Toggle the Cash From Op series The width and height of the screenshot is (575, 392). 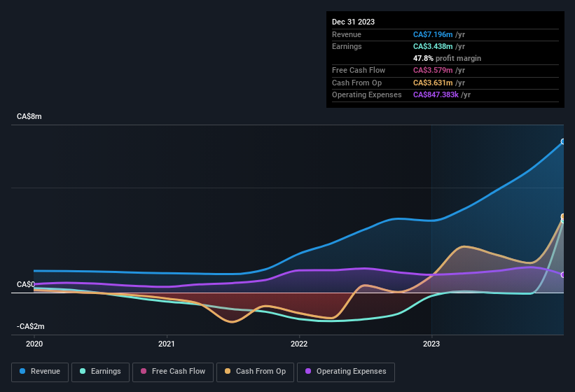(255, 372)
